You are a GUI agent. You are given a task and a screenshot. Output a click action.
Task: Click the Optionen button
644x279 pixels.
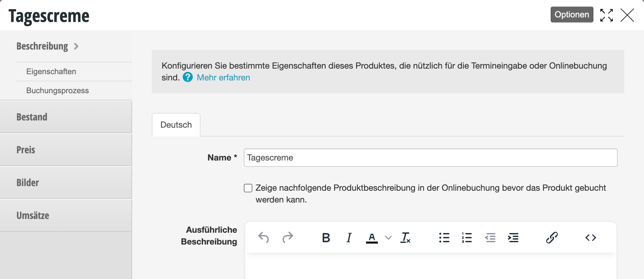click(572, 14)
